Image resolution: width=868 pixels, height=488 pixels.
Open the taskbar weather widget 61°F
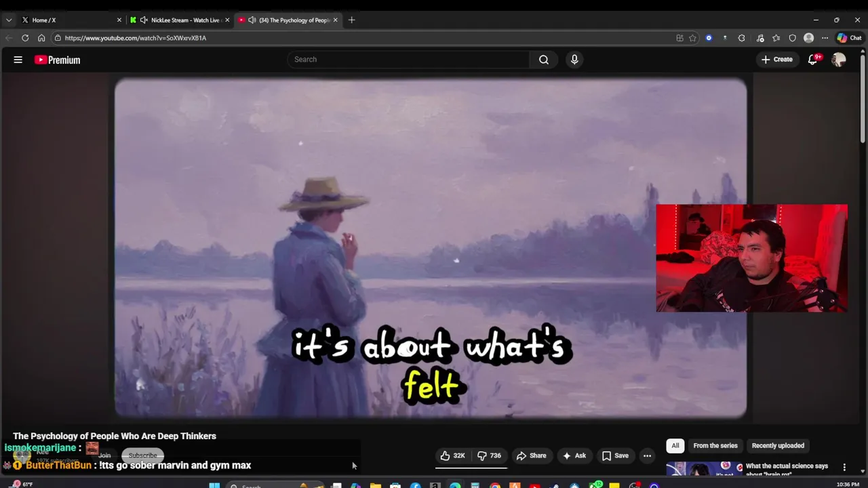click(x=22, y=485)
